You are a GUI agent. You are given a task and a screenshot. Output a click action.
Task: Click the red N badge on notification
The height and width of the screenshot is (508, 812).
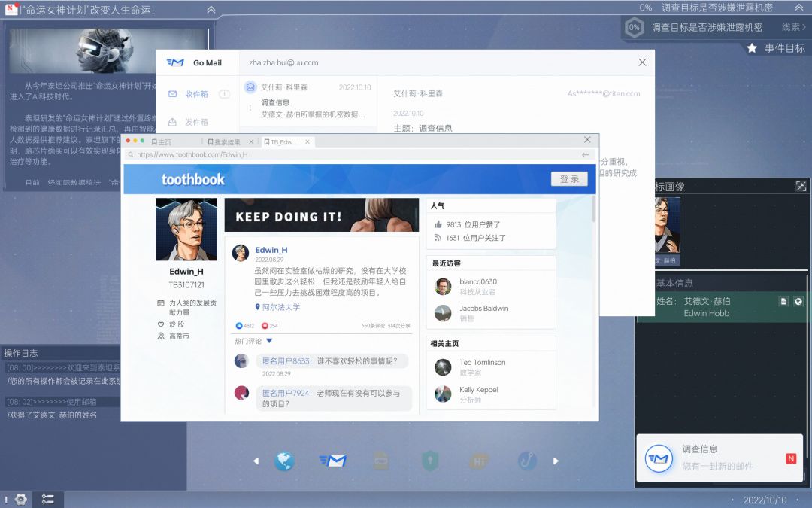click(791, 458)
